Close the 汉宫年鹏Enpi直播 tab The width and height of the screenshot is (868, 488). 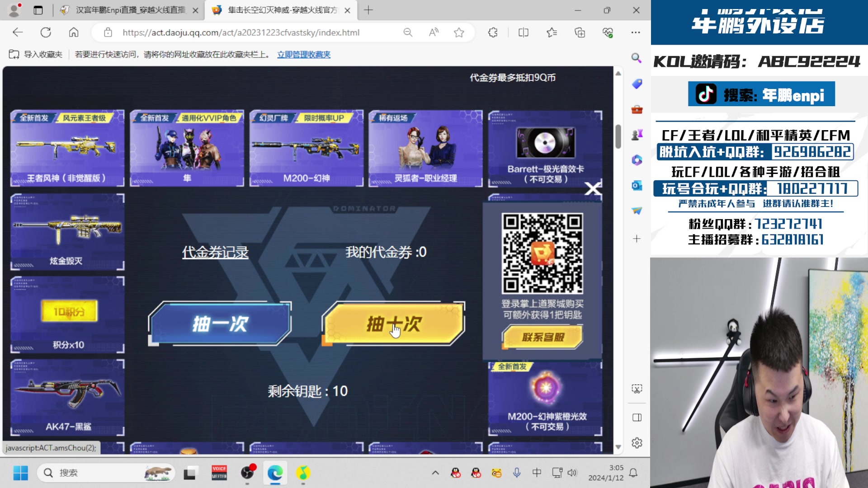pos(195,10)
